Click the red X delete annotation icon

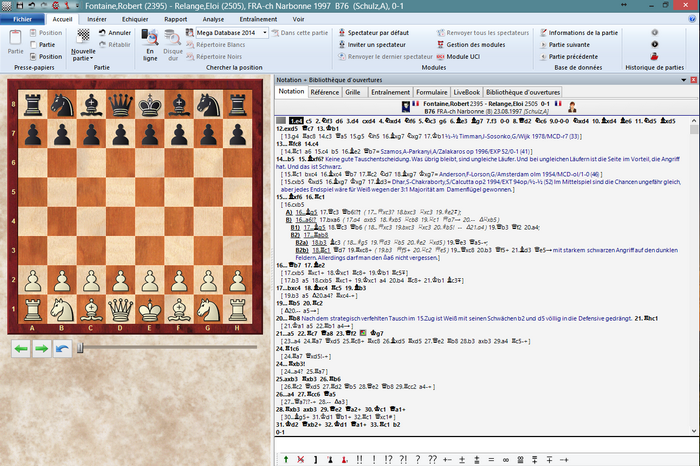click(300, 459)
